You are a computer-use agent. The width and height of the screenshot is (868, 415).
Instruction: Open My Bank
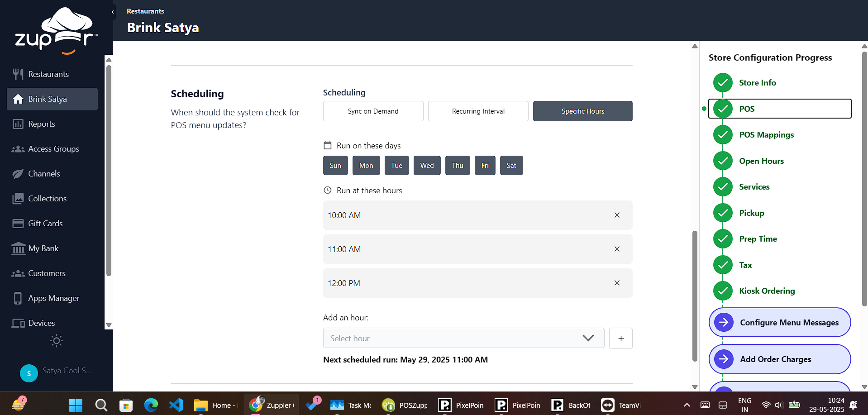pyautogui.click(x=52, y=248)
